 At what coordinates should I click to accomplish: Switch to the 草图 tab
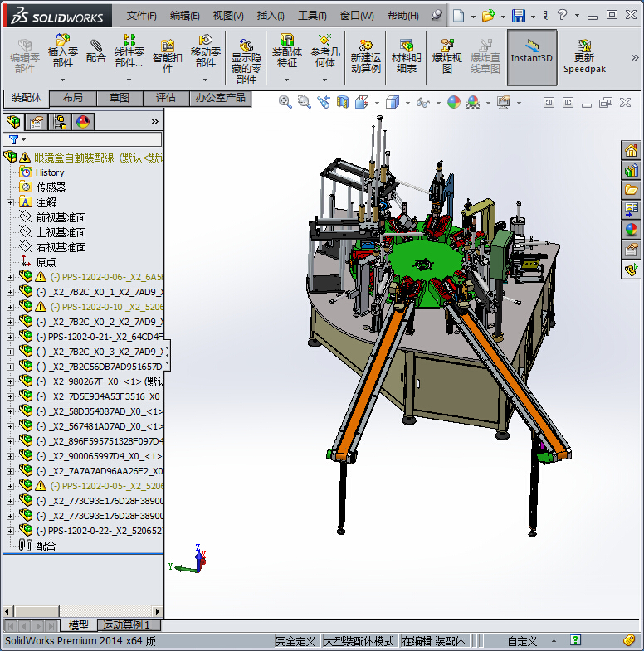point(120,99)
